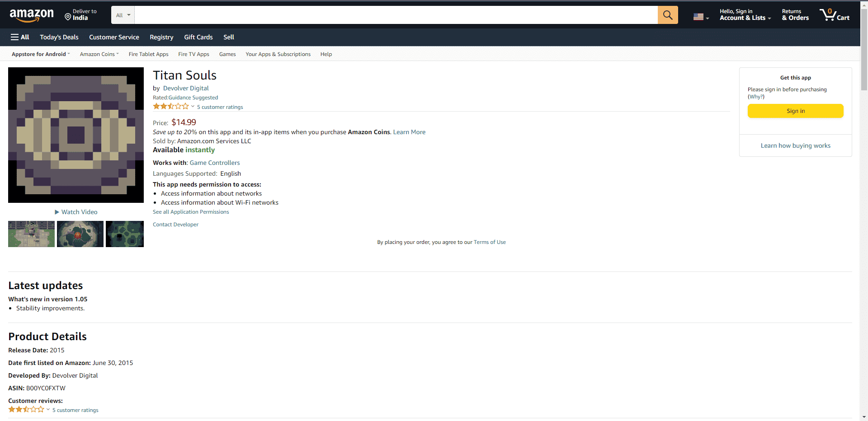Screen dimensions: 868x421
Task: View the first gameplay screenshot thumbnail
Action: point(31,234)
